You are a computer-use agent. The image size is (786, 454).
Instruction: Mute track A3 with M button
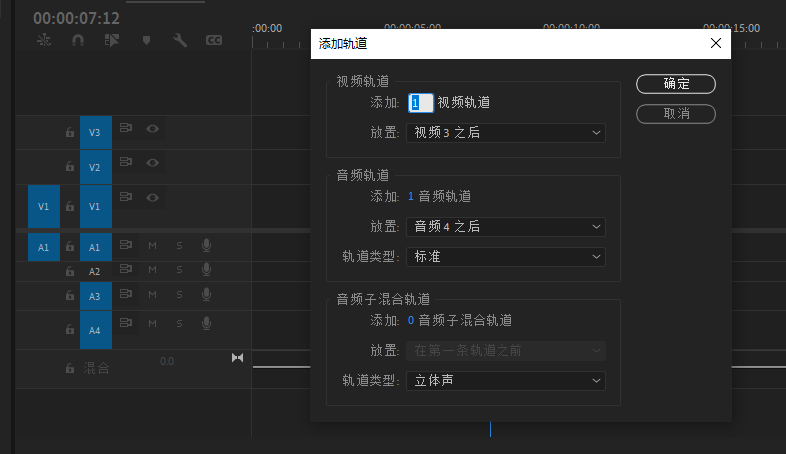point(153,296)
